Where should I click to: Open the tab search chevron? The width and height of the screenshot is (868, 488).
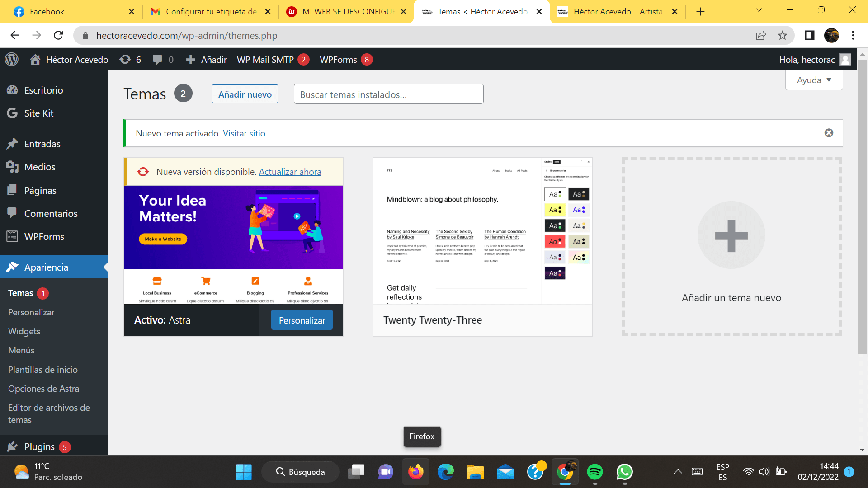click(759, 10)
